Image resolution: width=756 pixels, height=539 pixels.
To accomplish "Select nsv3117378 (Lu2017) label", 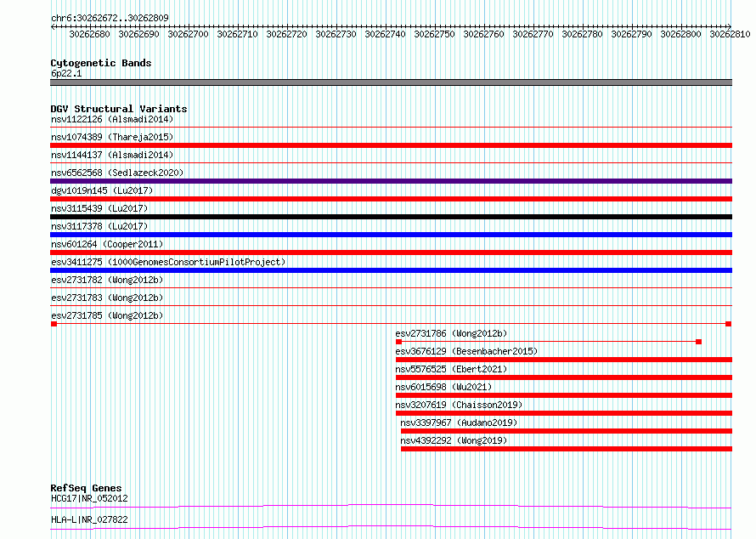I will [99, 226].
